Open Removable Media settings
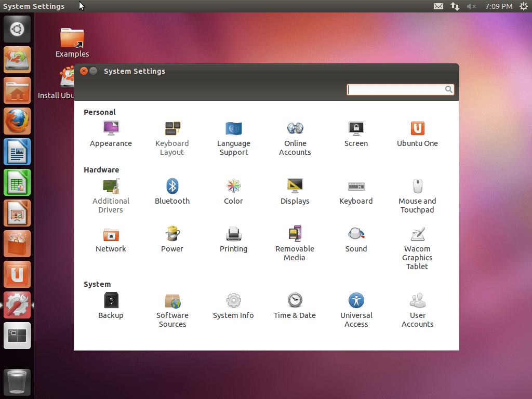532x399 pixels. [x=295, y=244]
